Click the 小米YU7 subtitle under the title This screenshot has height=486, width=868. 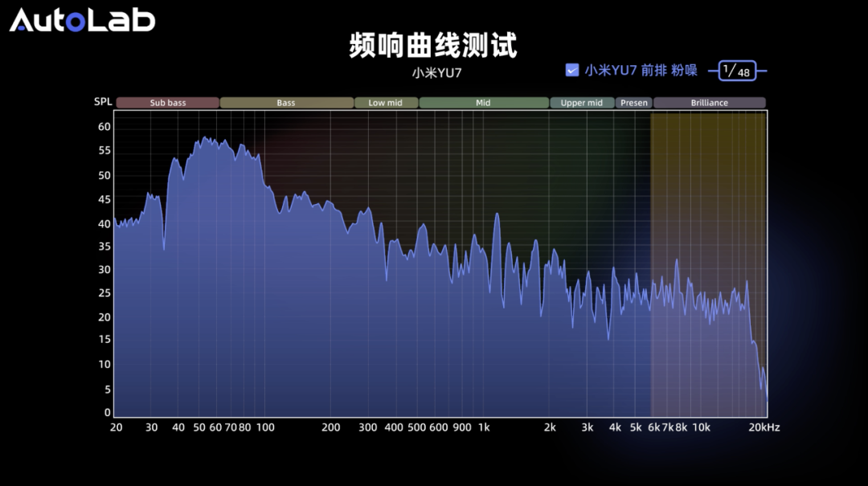coord(436,73)
